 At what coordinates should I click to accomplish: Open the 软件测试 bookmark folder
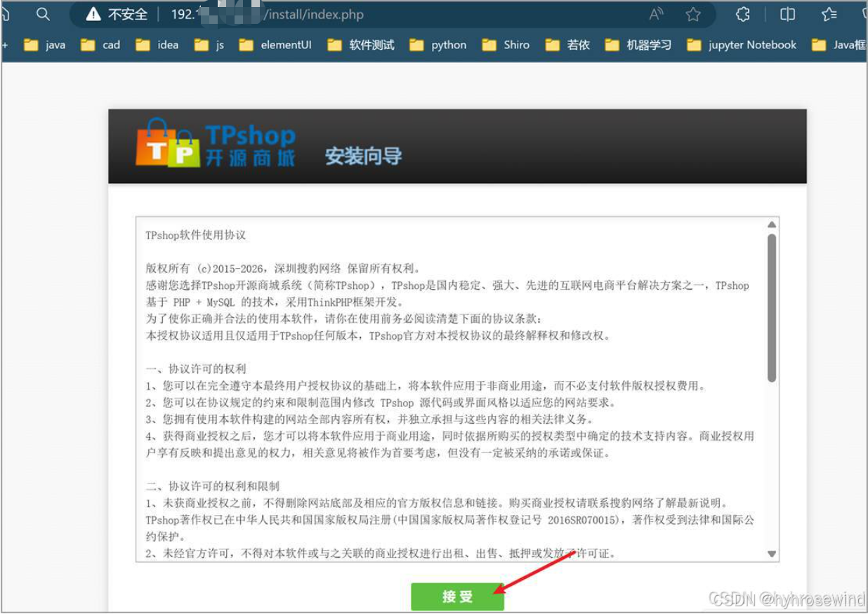[x=361, y=45]
